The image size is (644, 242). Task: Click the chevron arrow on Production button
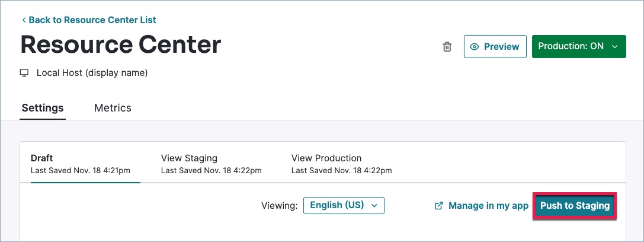(614, 47)
